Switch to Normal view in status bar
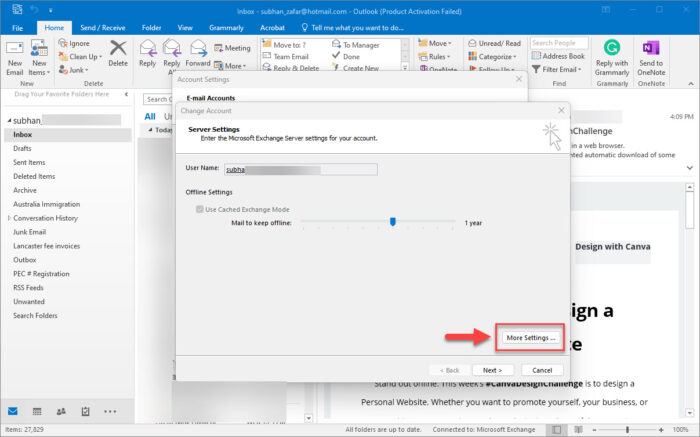700x437 pixels. pos(556,429)
